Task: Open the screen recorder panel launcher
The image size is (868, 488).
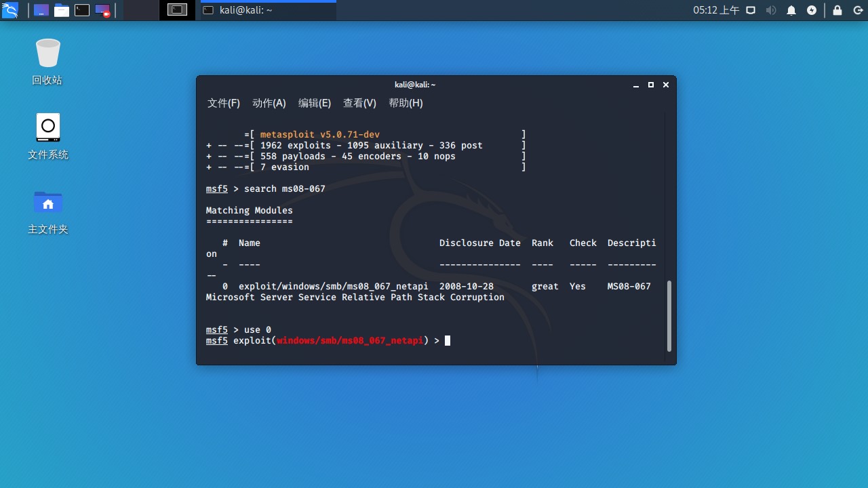Action: coord(102,10)
